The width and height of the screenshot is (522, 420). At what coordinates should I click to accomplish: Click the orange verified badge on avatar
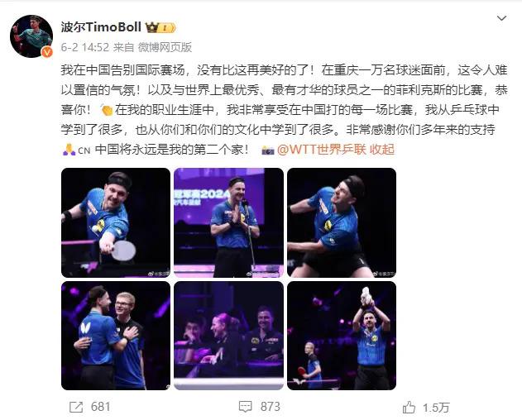(x=46, y=52)
